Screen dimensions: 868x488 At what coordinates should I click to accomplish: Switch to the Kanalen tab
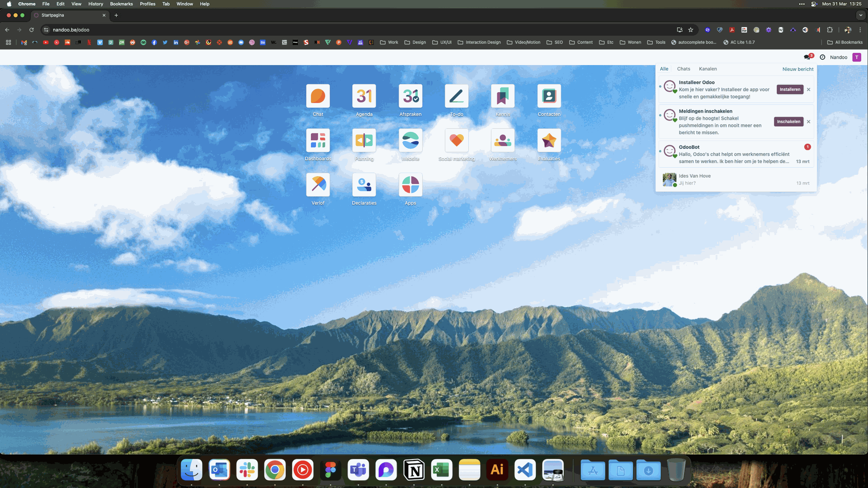coord(708,69)
